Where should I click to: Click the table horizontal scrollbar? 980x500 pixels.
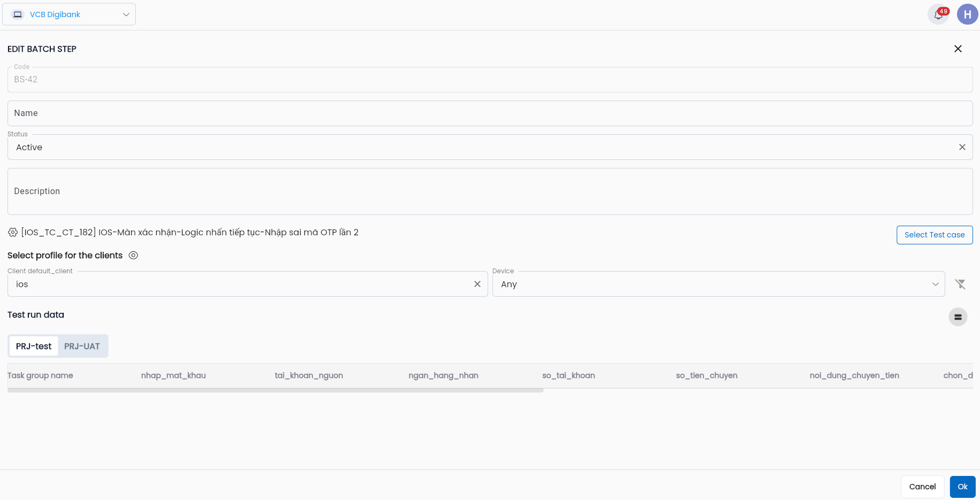click(x=275, y=390)
